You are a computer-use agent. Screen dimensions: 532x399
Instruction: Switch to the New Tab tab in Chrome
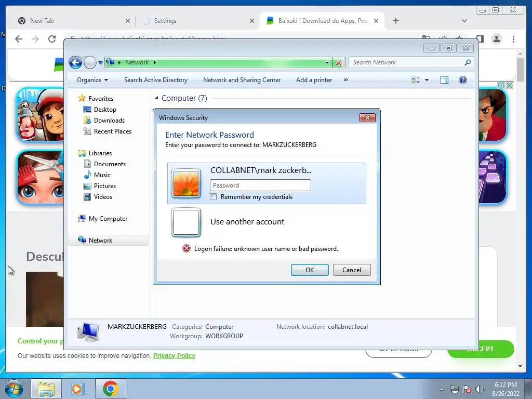[x=74, y=21]
